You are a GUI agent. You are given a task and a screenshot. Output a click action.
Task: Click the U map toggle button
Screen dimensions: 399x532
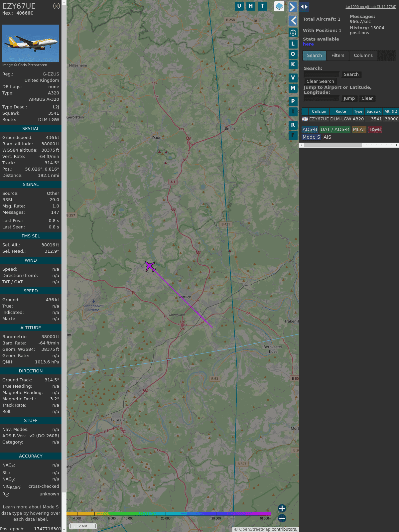point(239,6)
